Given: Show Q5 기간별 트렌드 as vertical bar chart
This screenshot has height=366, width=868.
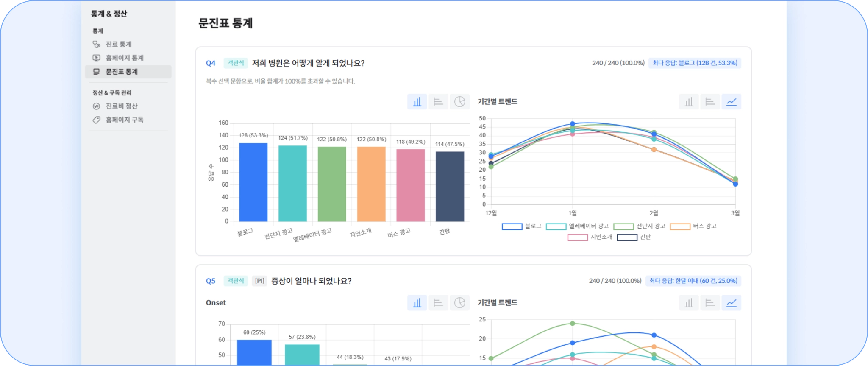Looking at the screenshot, I should pyautogui.click(x=689, y=303).
